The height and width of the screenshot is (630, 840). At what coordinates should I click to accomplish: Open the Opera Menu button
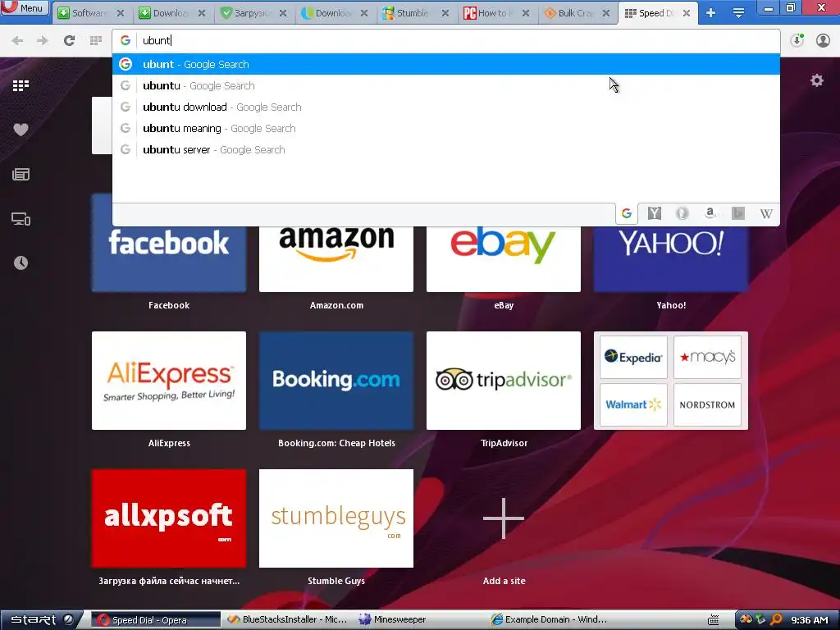[24, 8]
